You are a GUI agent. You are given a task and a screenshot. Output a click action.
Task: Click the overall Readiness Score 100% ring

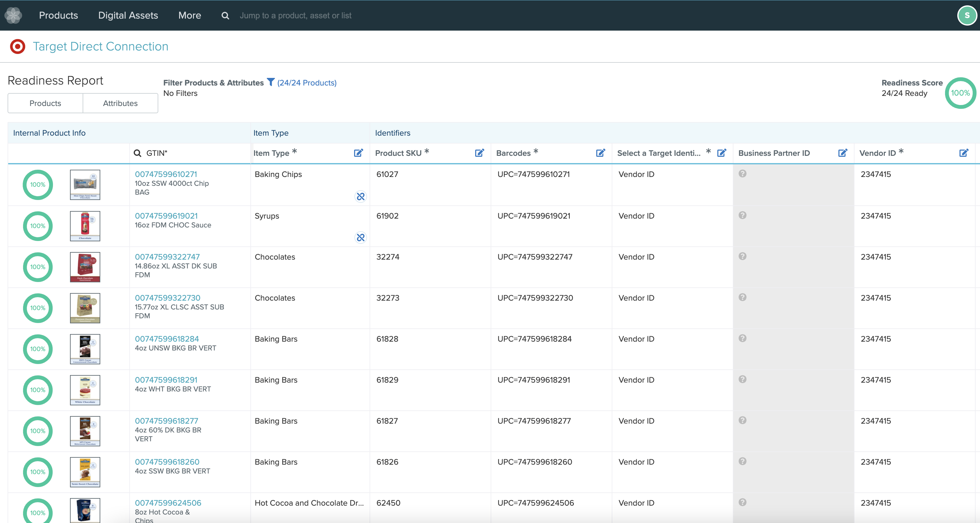pos(960,93)
